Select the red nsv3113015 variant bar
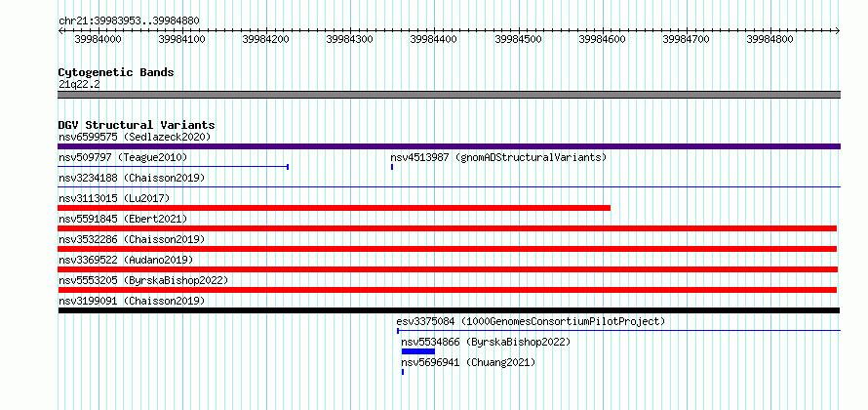 [x=334, y=208]
